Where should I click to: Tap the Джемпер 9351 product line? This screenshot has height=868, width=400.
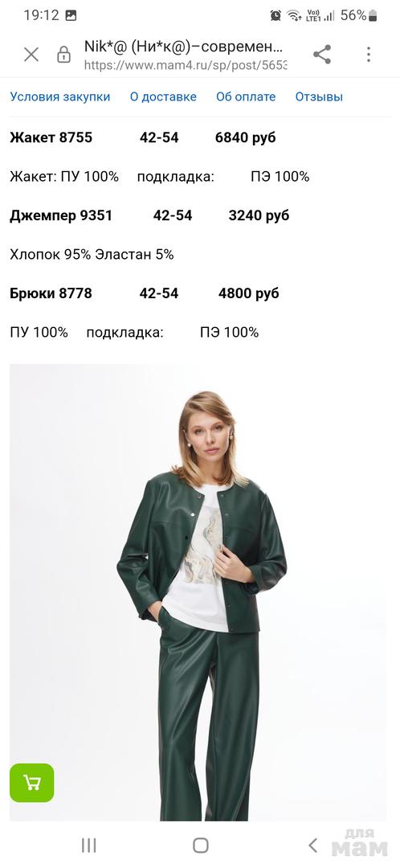point(149,215)
